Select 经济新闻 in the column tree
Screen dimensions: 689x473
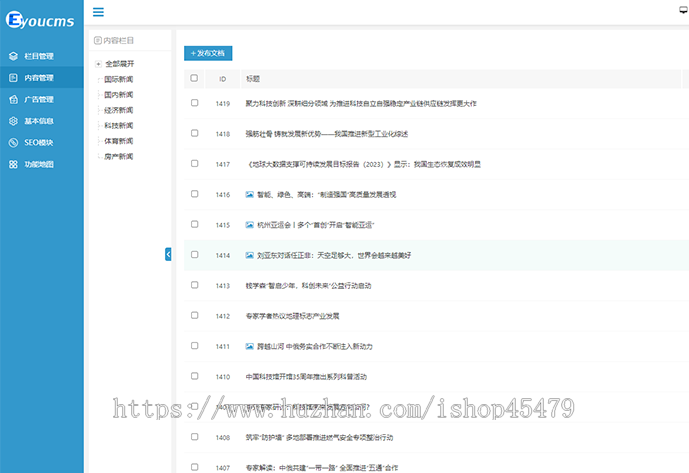click(x=119, y=110)
